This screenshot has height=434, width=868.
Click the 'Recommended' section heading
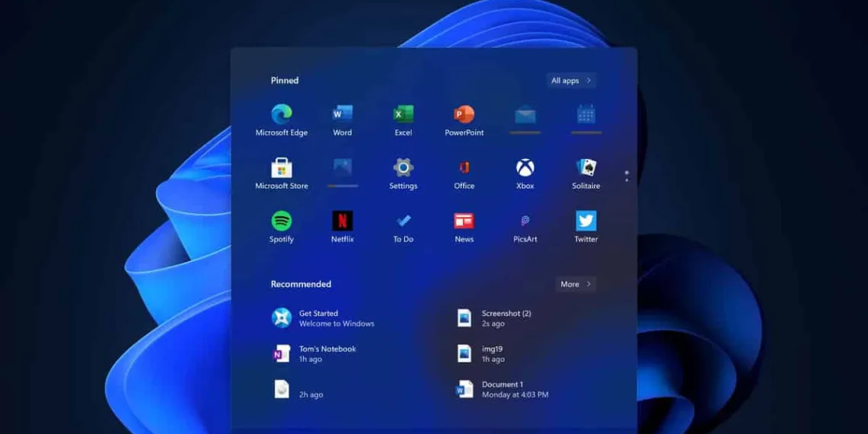click(x=301, y=284)
